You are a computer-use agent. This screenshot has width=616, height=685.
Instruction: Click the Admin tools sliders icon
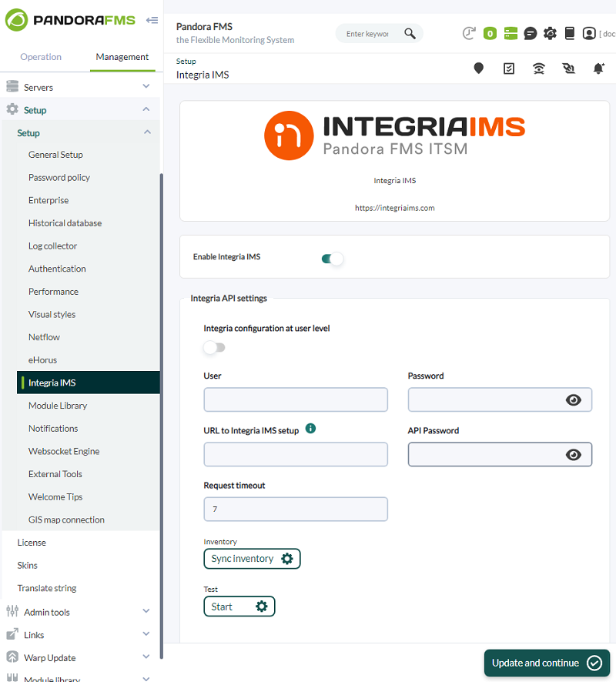(x=12, y=611)
